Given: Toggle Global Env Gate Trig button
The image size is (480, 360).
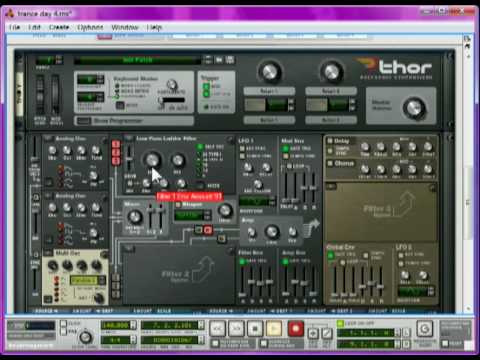Looking at the screenshot, I should coord(330,255).
